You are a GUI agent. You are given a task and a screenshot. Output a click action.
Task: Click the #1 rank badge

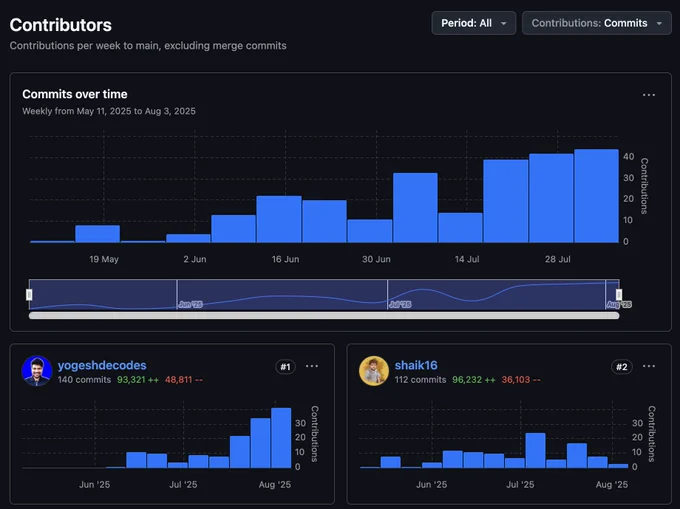[285, 367]
